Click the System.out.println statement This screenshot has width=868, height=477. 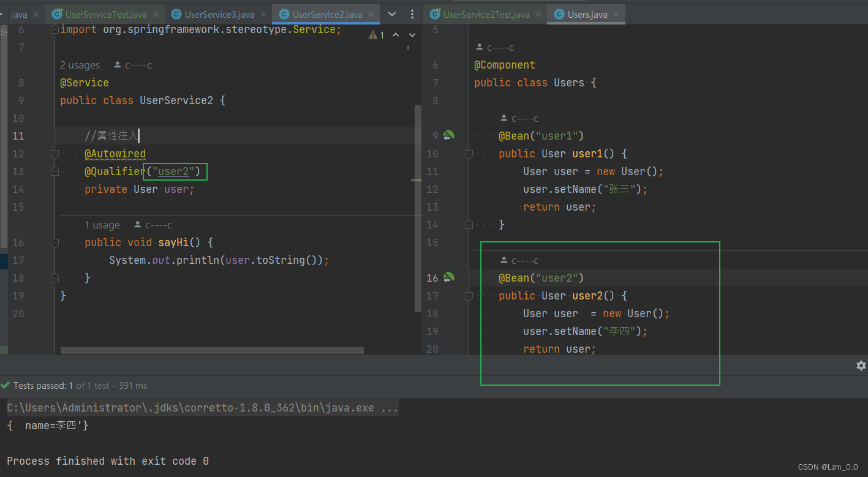[x=219, y=260]
